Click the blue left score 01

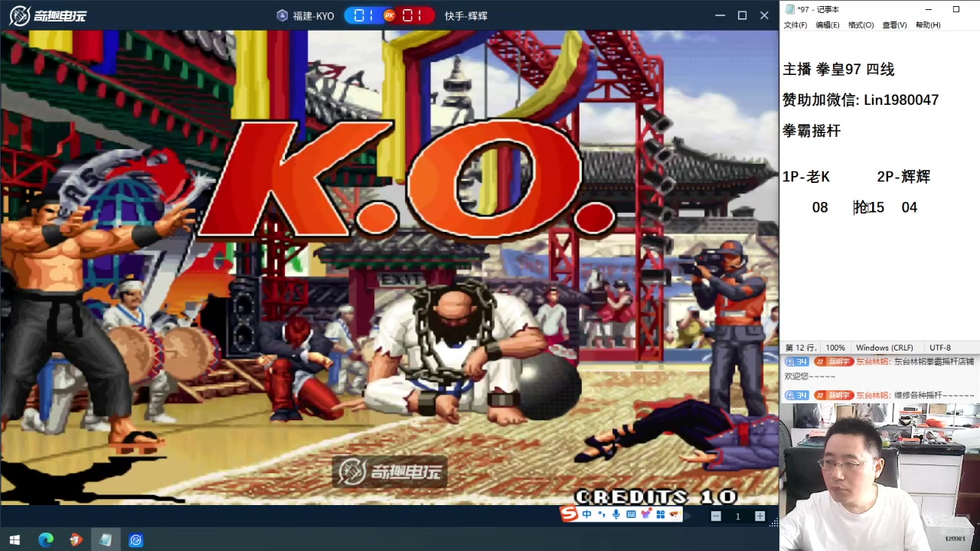click(x=364, y=15)
